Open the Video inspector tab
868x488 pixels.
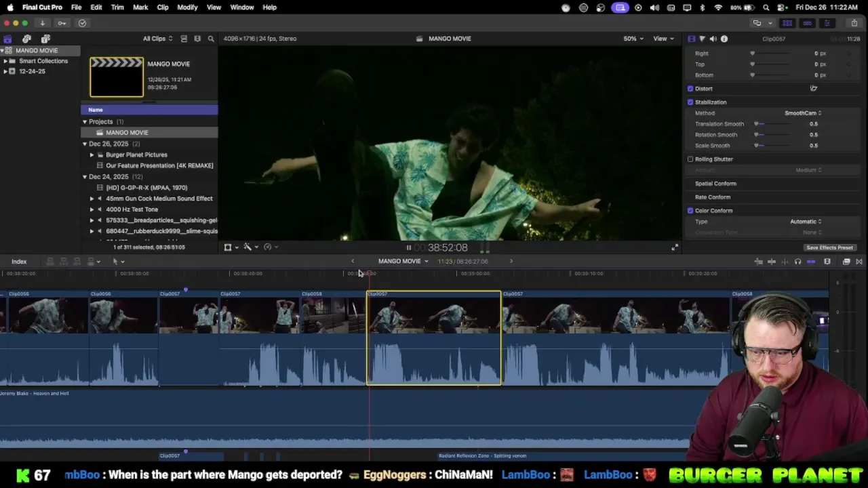pyautogui.click(x=691, y=39)
